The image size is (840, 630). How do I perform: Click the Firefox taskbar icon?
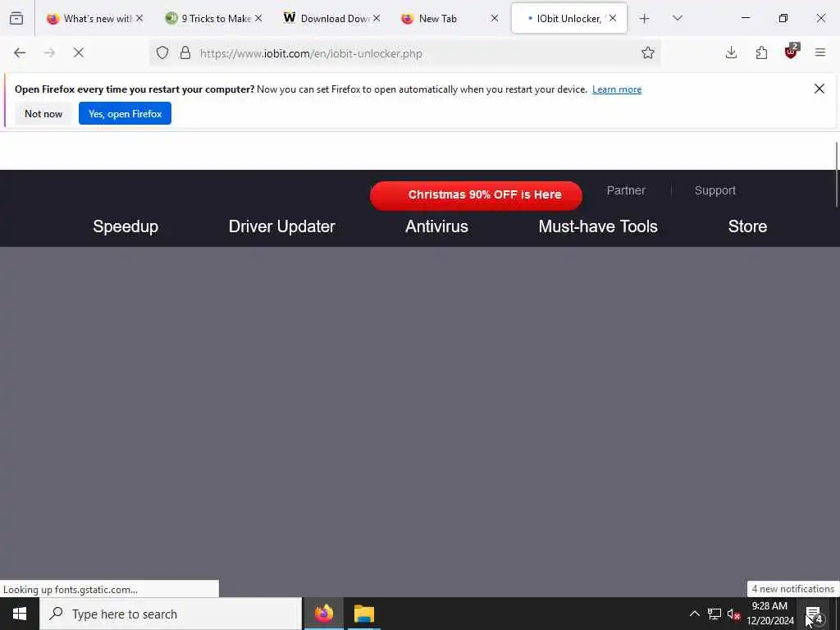point(323,614)
